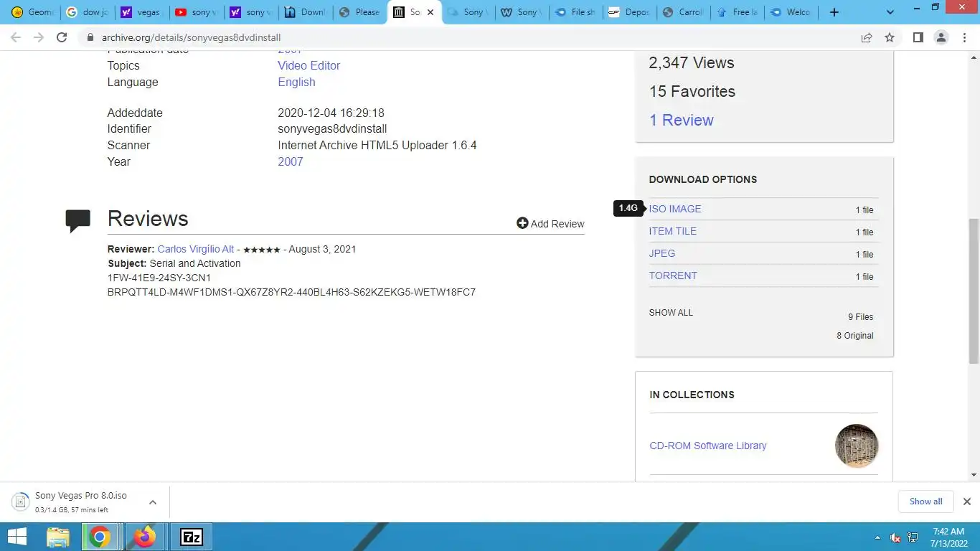Switch to the Yahoo 'vegas' tab
This screenshot has height=551, width=980.
coord(141,12)
